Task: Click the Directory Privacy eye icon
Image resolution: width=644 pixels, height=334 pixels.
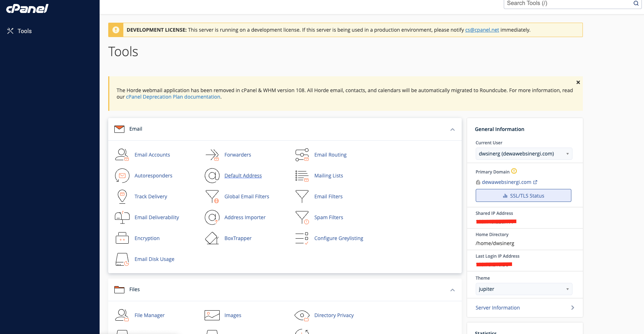Action: 302,315
